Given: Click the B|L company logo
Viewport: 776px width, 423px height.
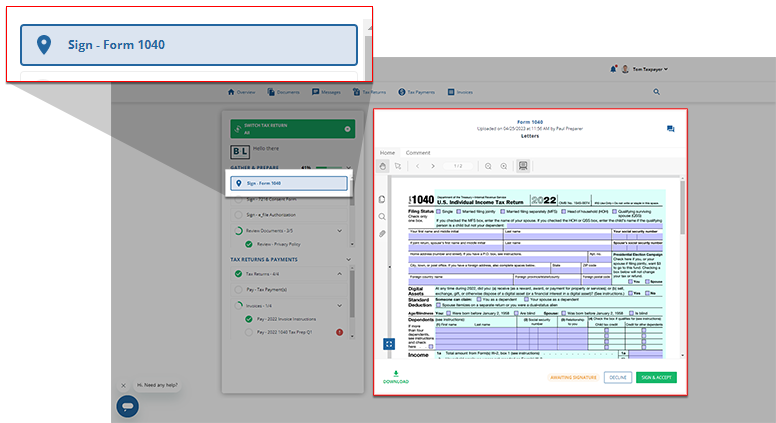Looking at the screenshot, I should [240, 151].
